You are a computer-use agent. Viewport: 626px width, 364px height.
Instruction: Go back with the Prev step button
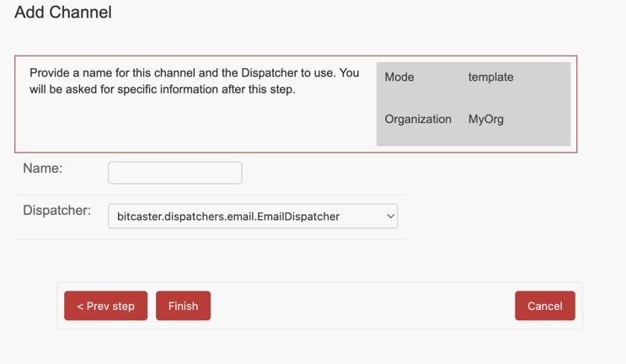(106, 306)
